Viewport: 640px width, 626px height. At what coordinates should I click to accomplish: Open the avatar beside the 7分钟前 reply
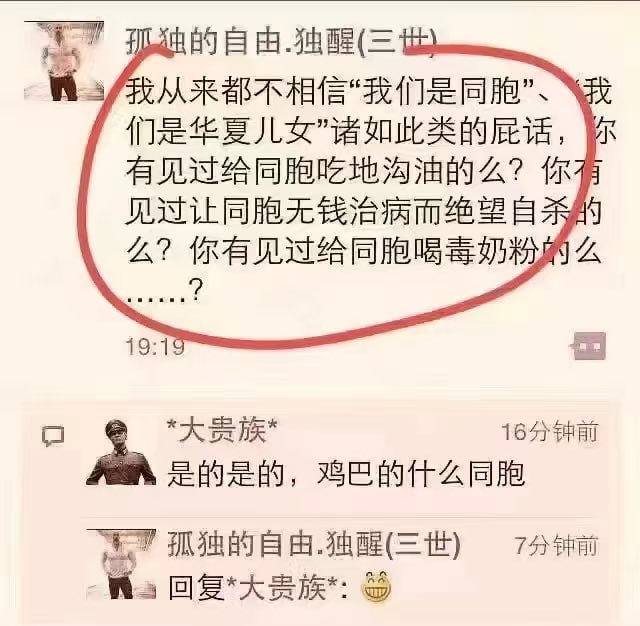[x=121, y=564]
